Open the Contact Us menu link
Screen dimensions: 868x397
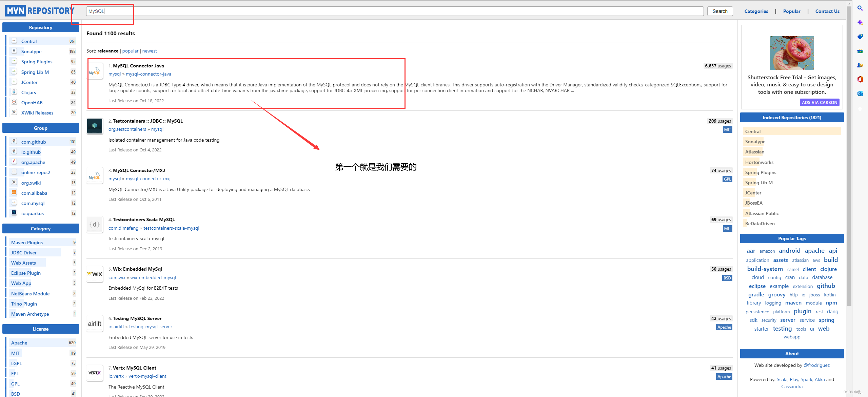[x=827, y=11]
